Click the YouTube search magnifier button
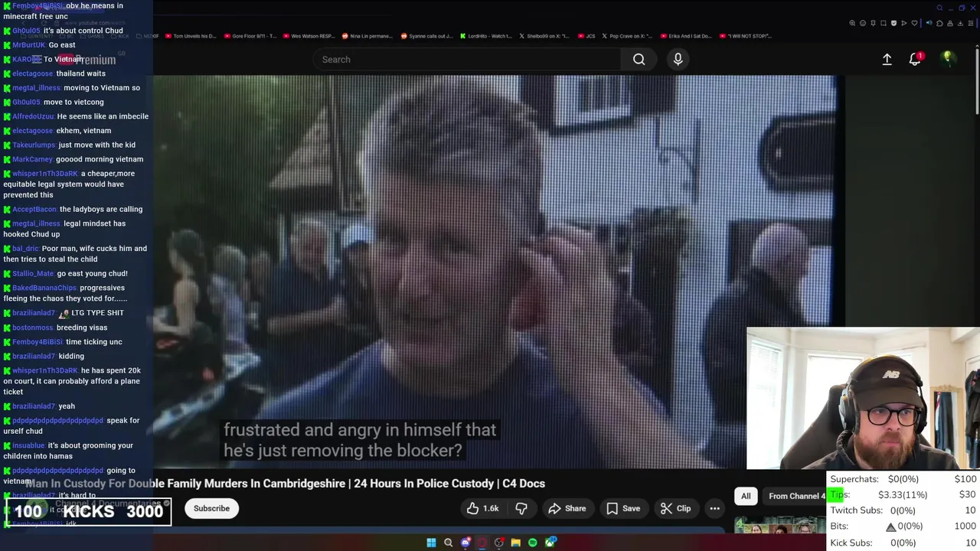 639,59
